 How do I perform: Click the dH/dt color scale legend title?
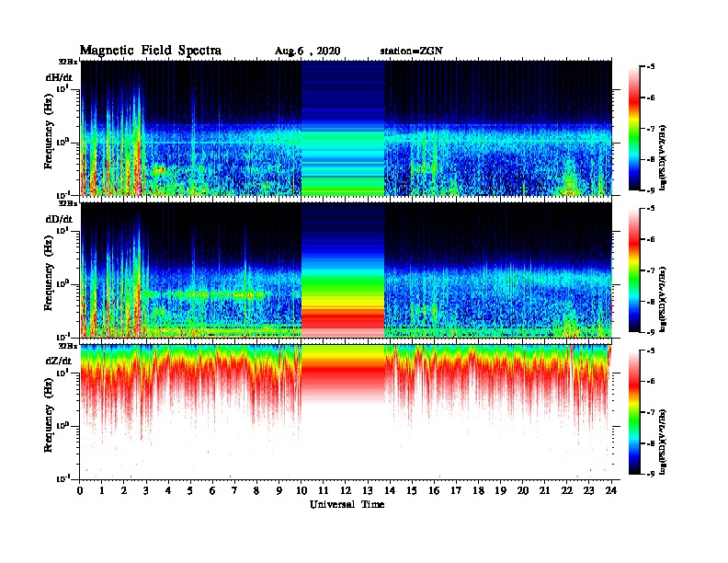663,158
